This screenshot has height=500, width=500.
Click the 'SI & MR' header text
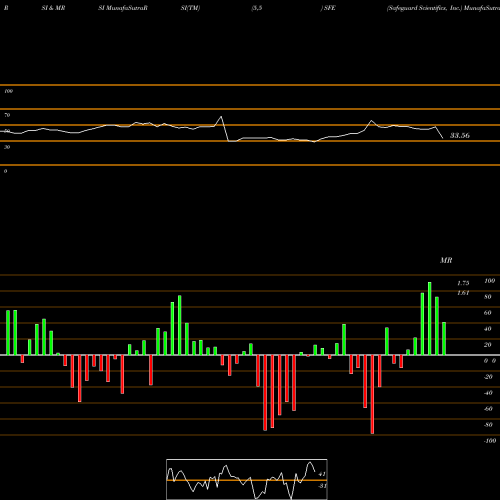(53, 8)
